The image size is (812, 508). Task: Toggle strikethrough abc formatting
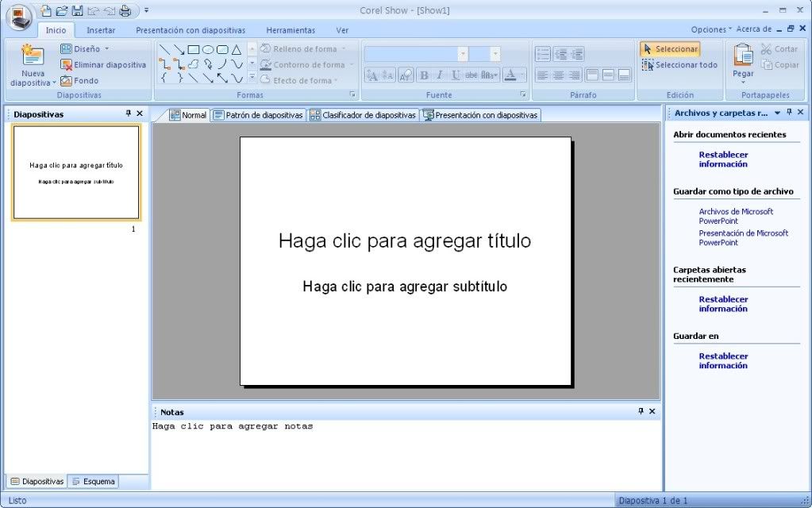click(471, 75)
